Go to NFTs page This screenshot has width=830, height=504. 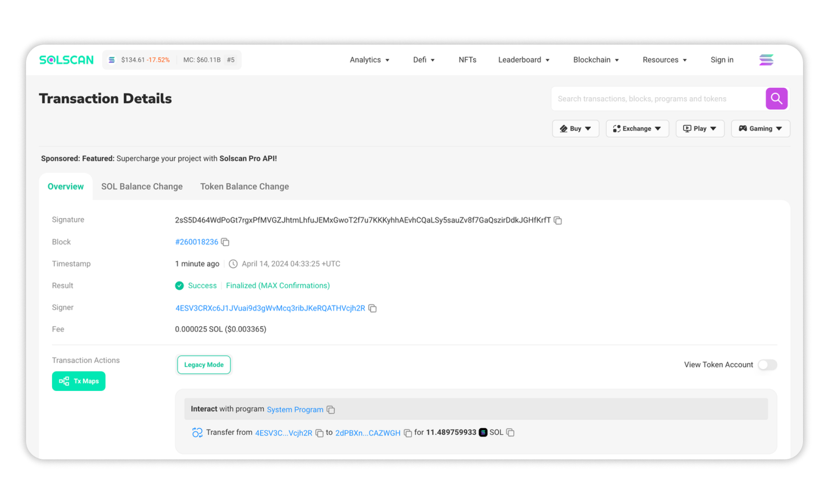coord(468,60)
